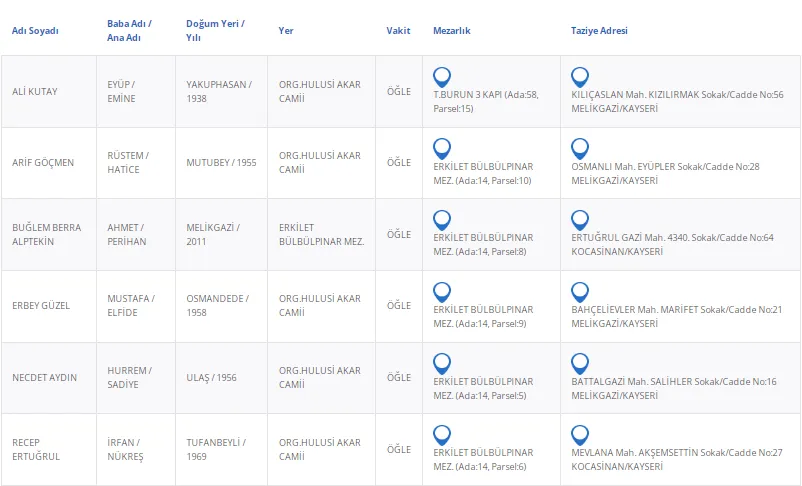Screen dimensions: 802x486
Task: Click the Mezarlık column header
Action: pyautogui.click(x=452, y=31)
